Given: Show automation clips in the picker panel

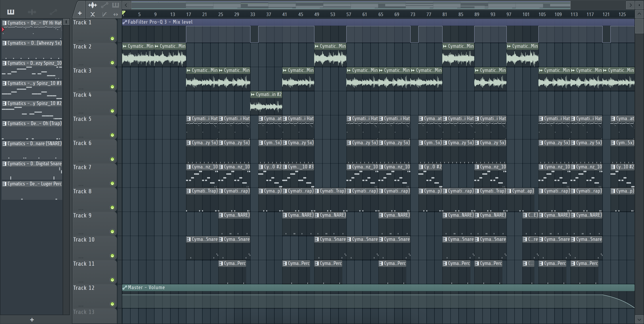Looking at the screenshot, I should (53, 12).
